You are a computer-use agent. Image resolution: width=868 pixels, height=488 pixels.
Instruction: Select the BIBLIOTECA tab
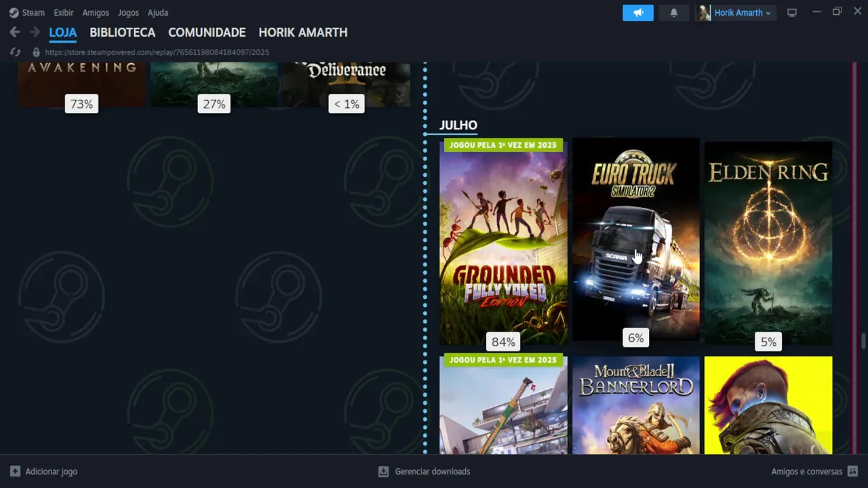[122, 33]
